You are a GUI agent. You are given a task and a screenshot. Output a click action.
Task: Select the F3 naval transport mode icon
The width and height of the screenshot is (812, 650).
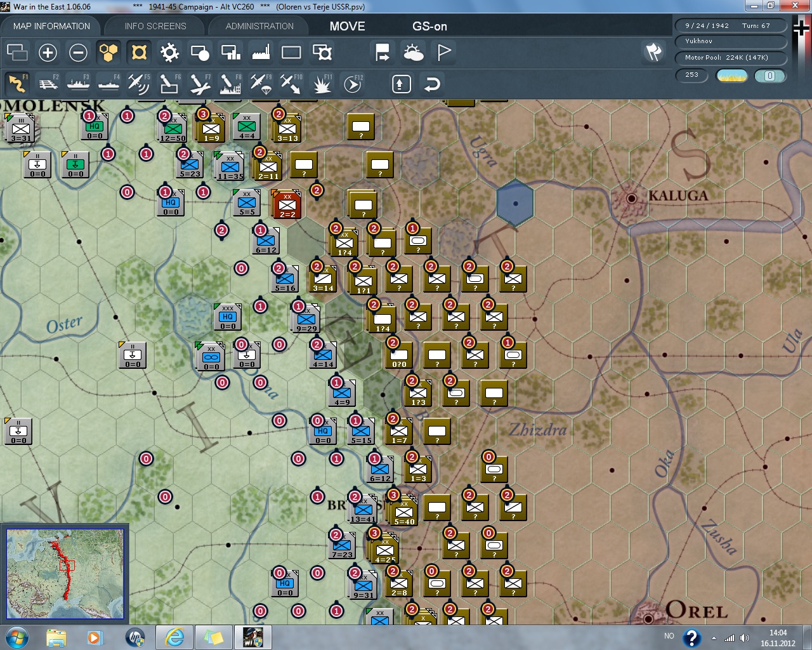[78, 84]
